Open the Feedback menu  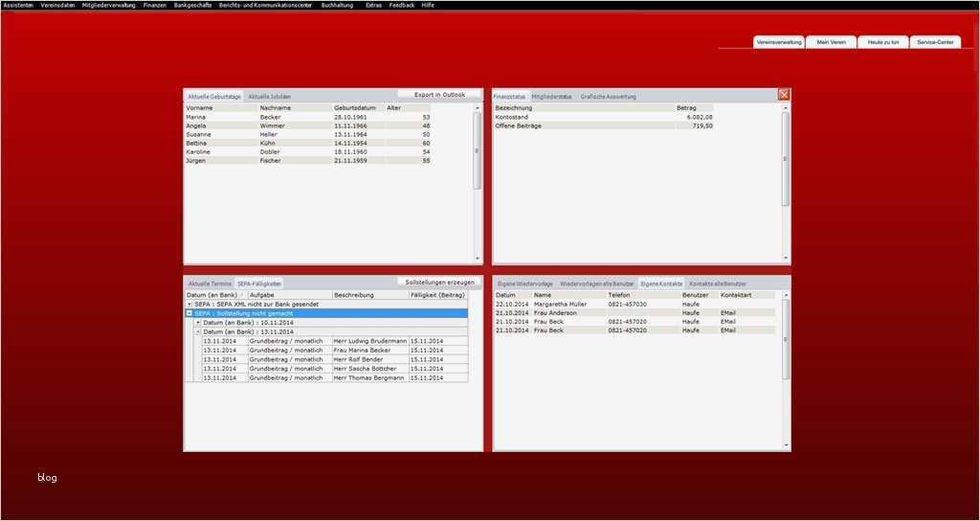click(x=401, y=5)
